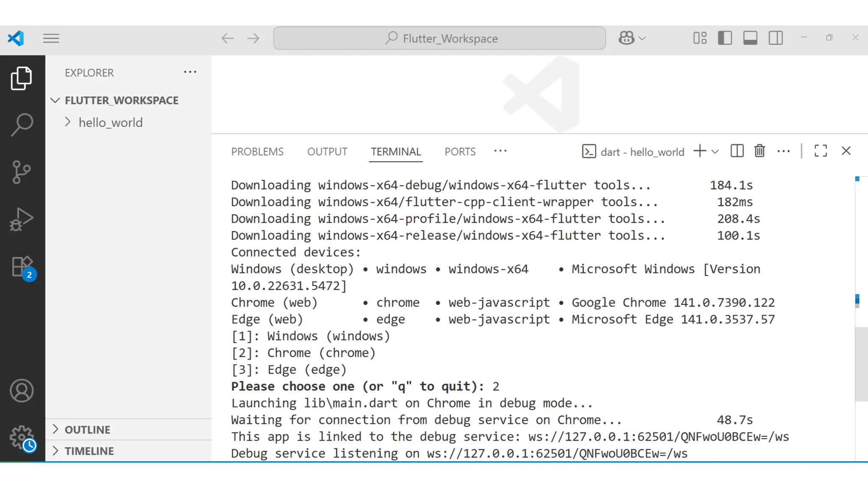Screen dimensions: 868x488
Task: Toggle the secondary side bar visibility
Action: pyautogui.click(x=776, y=38)
